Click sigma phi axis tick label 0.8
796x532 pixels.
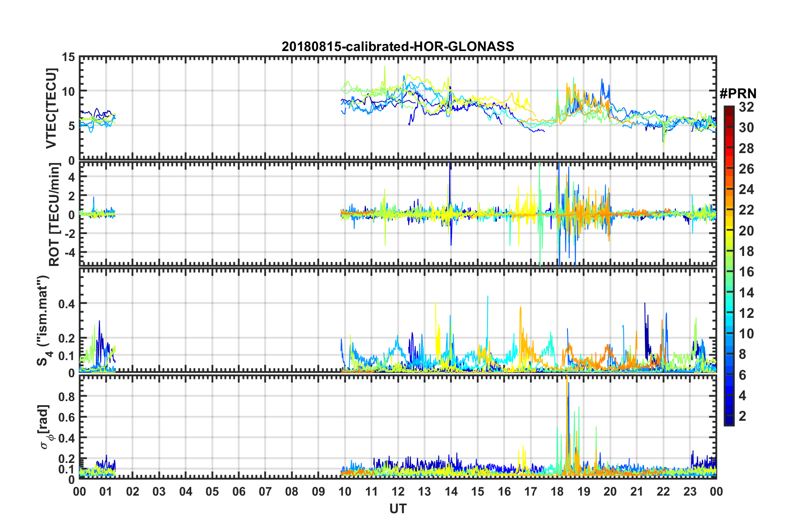[x=67, y=396]
